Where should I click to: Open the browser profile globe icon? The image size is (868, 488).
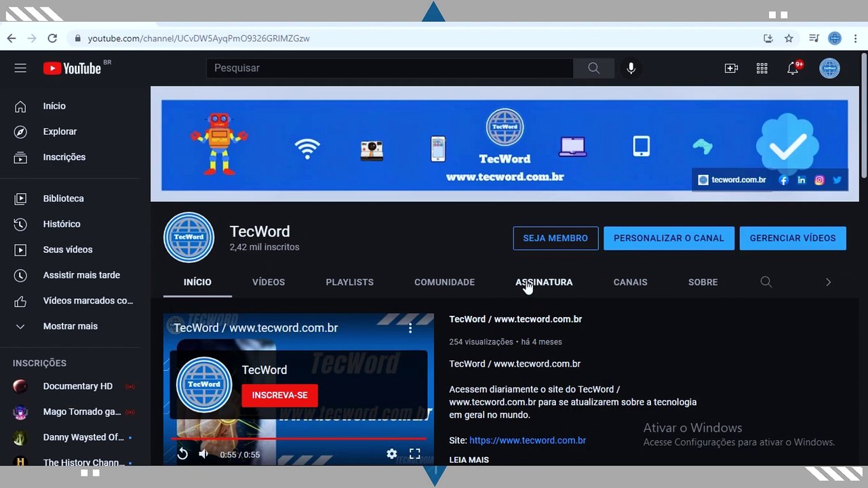click(835, 39)
